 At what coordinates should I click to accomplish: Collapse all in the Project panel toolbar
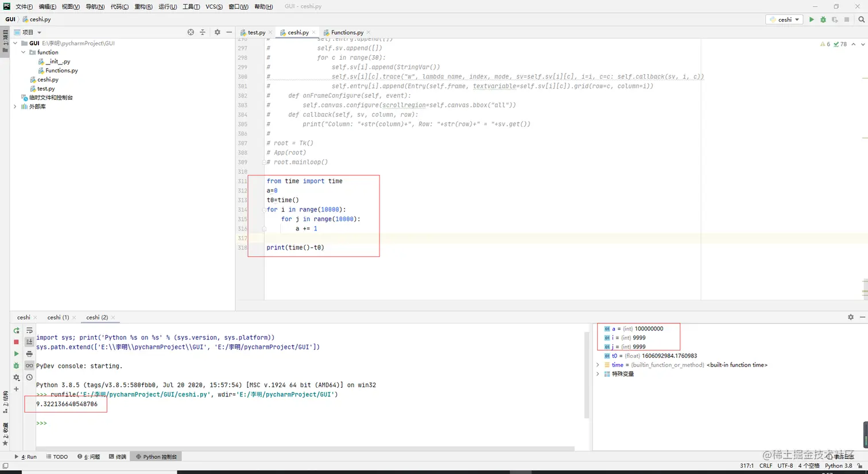(x=203, y=32)
